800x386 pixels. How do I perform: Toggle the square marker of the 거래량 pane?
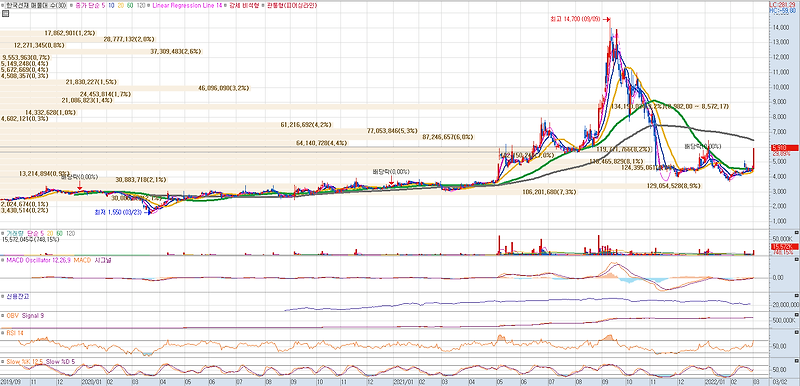click(3, 233)
